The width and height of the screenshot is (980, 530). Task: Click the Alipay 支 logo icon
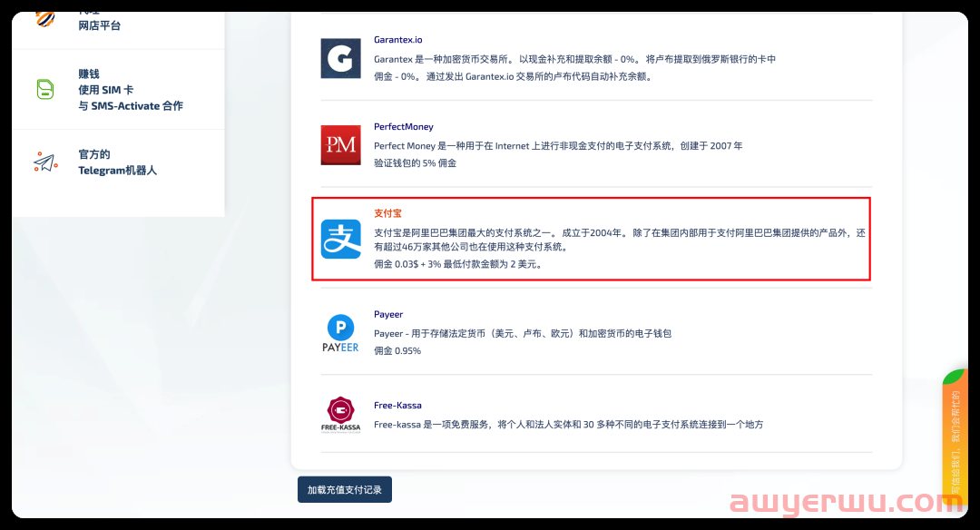pyautogui.click(x=340, y=239)
